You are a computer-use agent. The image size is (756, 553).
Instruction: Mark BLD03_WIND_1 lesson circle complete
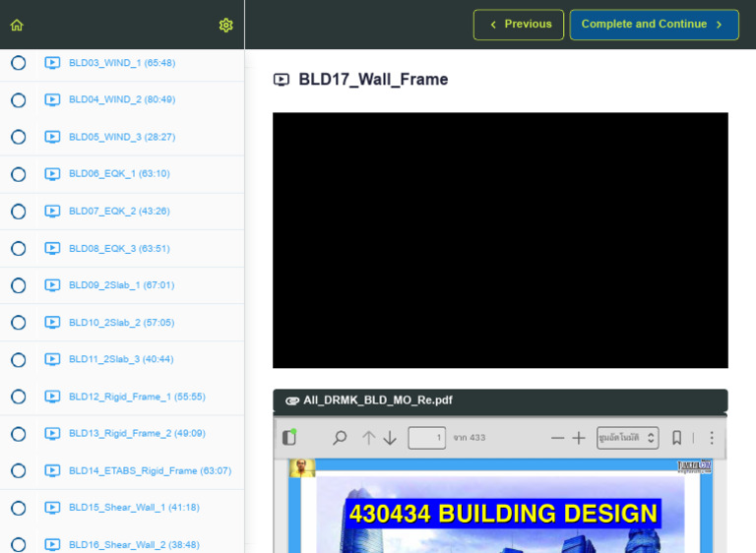pos(19,63)
